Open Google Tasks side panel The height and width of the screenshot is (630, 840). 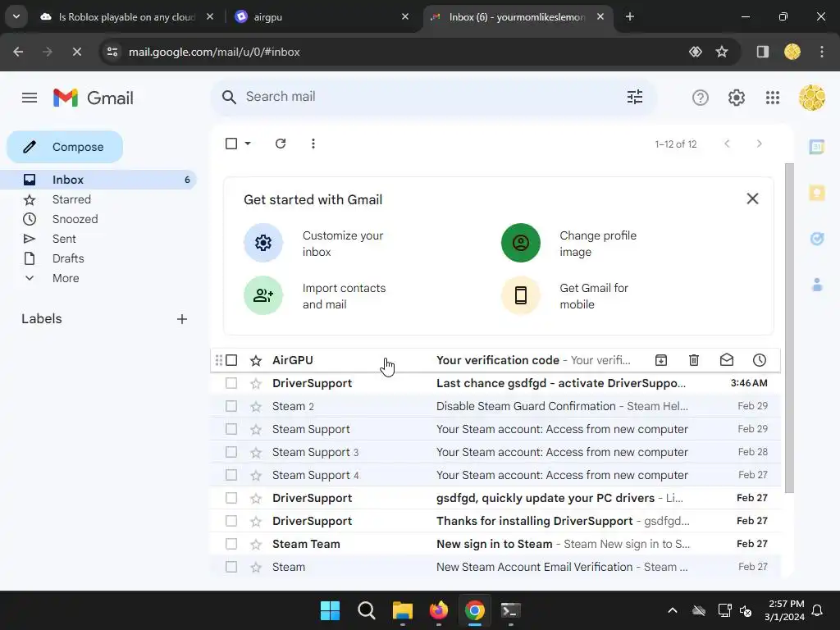817,239
